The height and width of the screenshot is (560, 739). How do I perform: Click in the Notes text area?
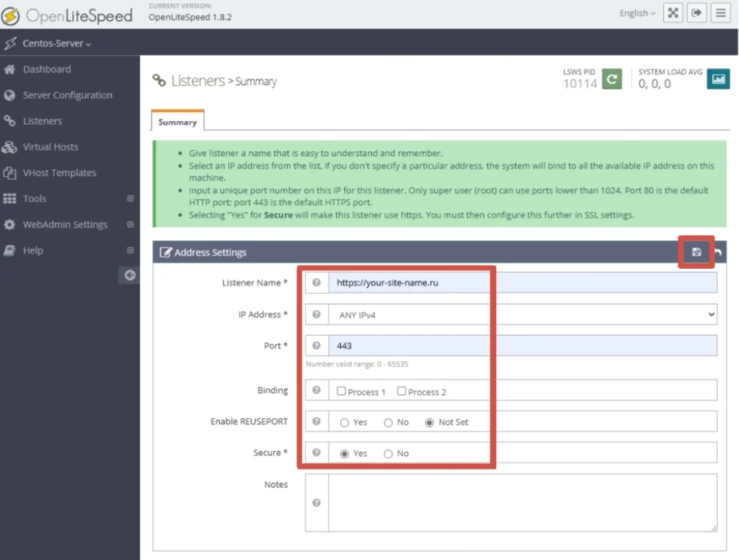click(x=523, y=503)
